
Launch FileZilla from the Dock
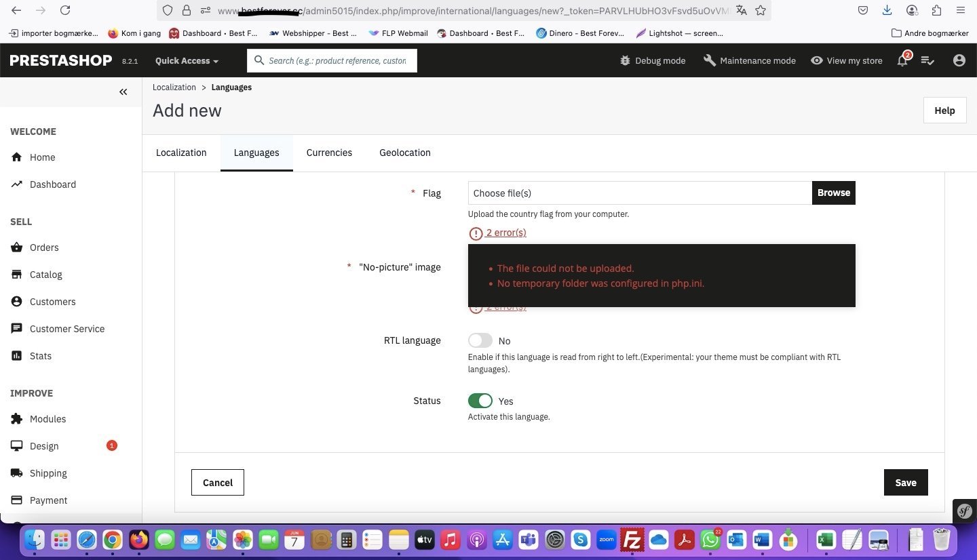pyautogui.click(x=632, y=540)
